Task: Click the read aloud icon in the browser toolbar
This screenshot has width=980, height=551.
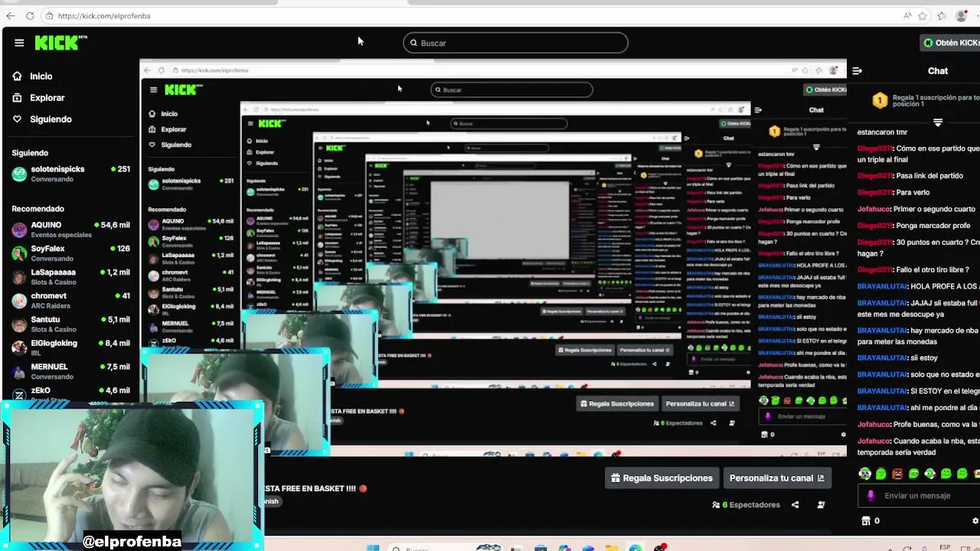Action: coord(907,15)
